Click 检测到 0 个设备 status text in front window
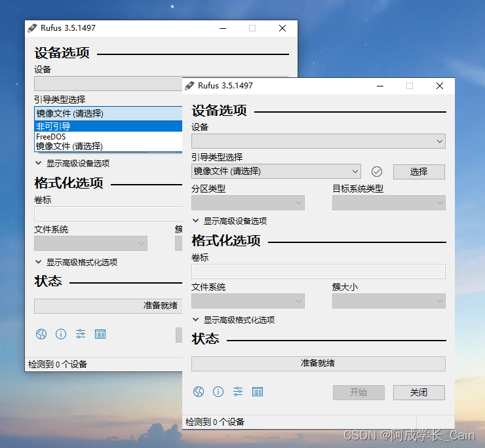485x448 pixels. [x=215, y=422]
